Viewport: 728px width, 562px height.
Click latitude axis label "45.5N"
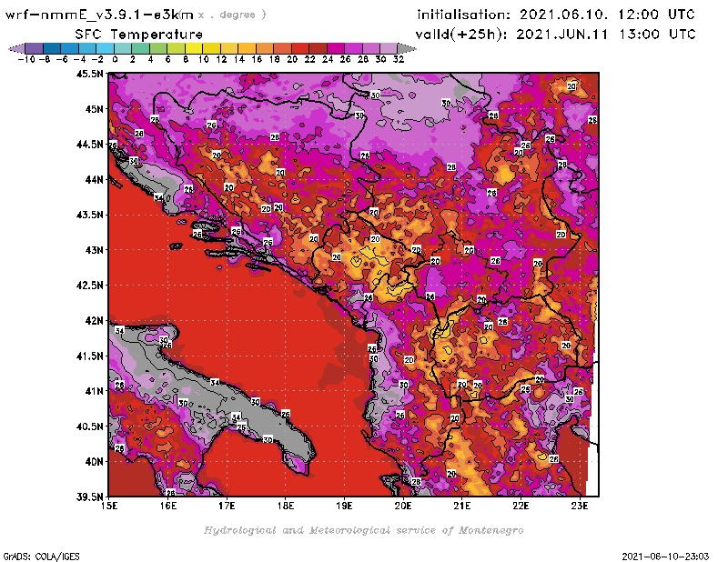point(89,74)
